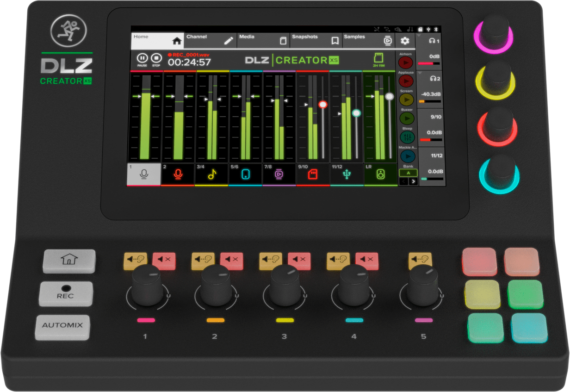Play the Applause sample

[x=406, y=81]
